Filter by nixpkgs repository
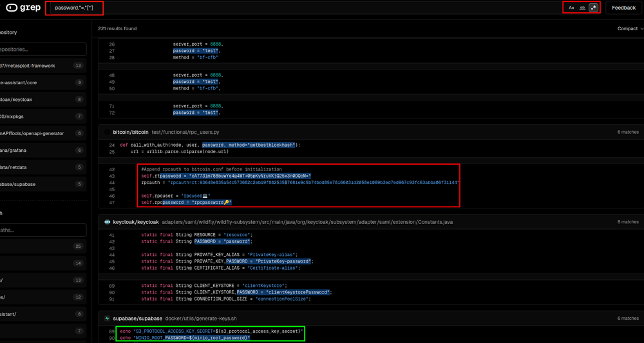This screenshot has height=343, width=644. tap(43, 116)
